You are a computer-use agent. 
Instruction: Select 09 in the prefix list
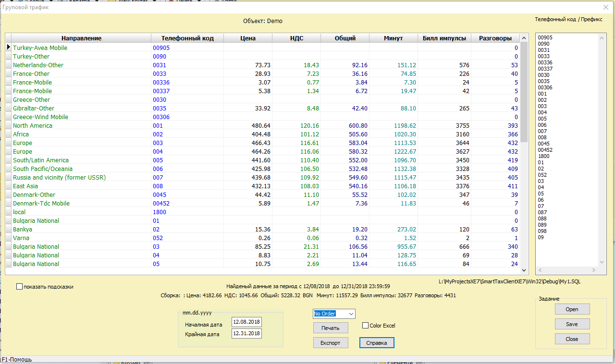coord(541,237)
